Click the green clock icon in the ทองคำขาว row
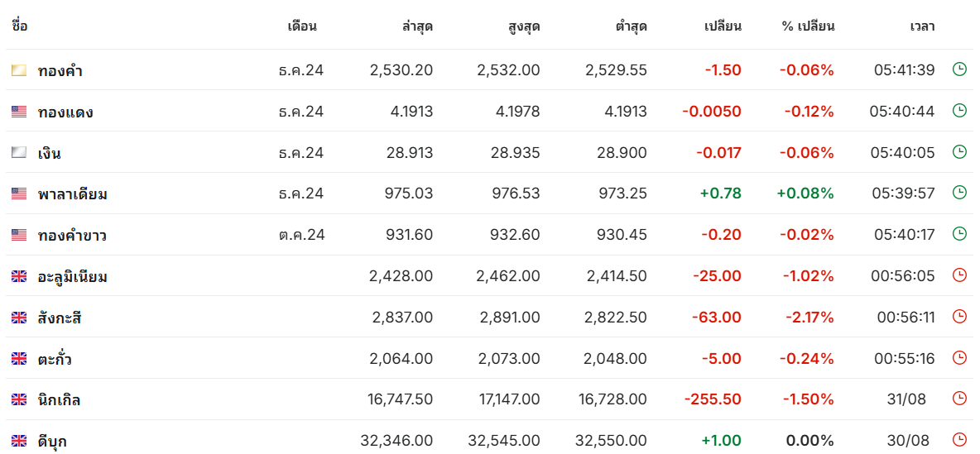The width and height of the screenshot is (980, 454). click(x=958, y=234)
